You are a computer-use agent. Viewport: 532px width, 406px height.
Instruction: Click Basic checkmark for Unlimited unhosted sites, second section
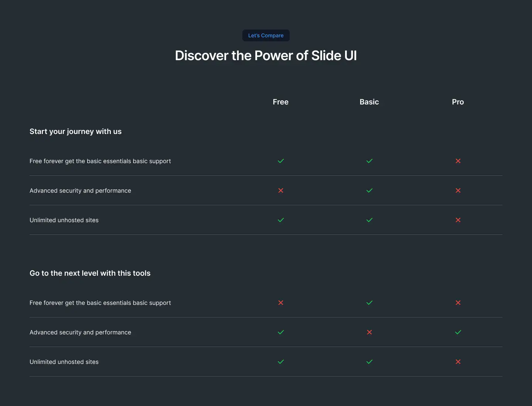369,362
